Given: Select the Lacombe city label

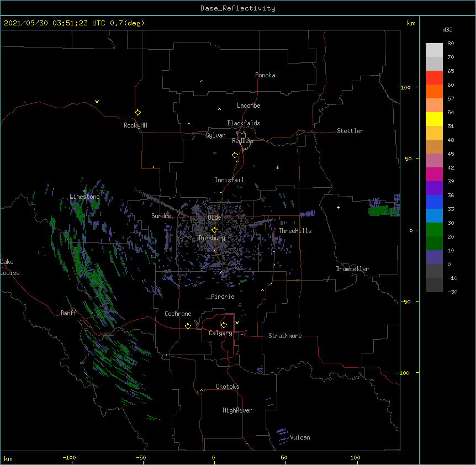Looking at the screenshot, I should (x=248, y=105).
